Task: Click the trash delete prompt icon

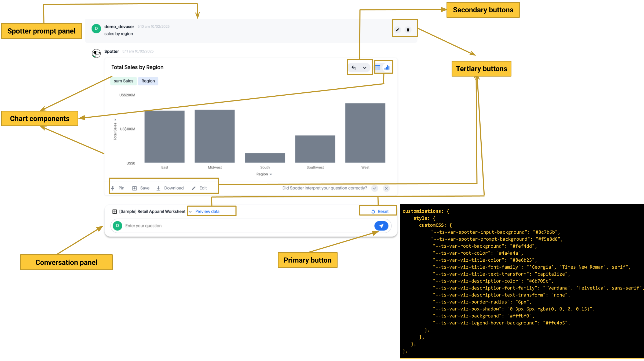Action: point(408,30)
